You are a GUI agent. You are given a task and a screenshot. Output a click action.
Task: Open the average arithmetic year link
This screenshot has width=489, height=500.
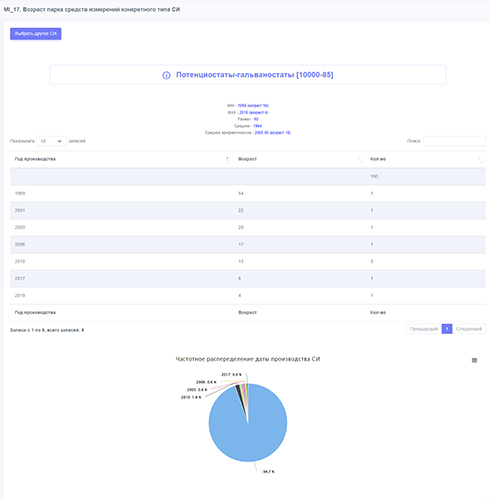[x=273, y=133]
